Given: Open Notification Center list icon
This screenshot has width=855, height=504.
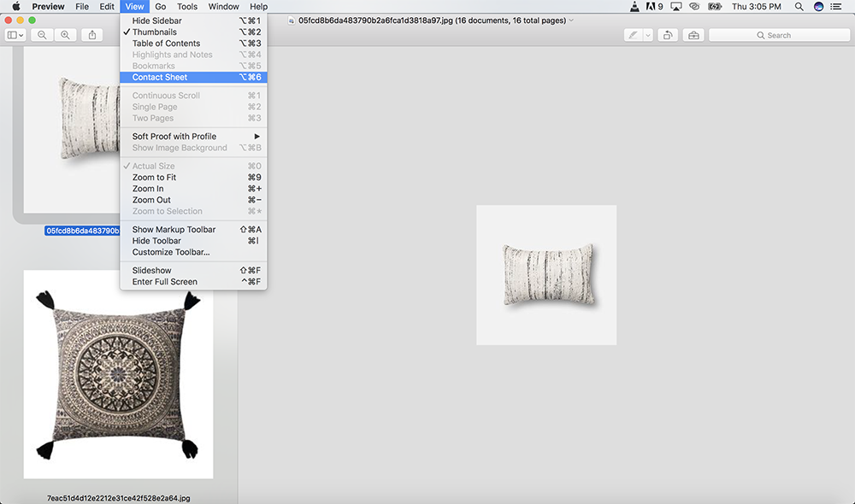Looking at the screenshot, I should click(836, 7).
